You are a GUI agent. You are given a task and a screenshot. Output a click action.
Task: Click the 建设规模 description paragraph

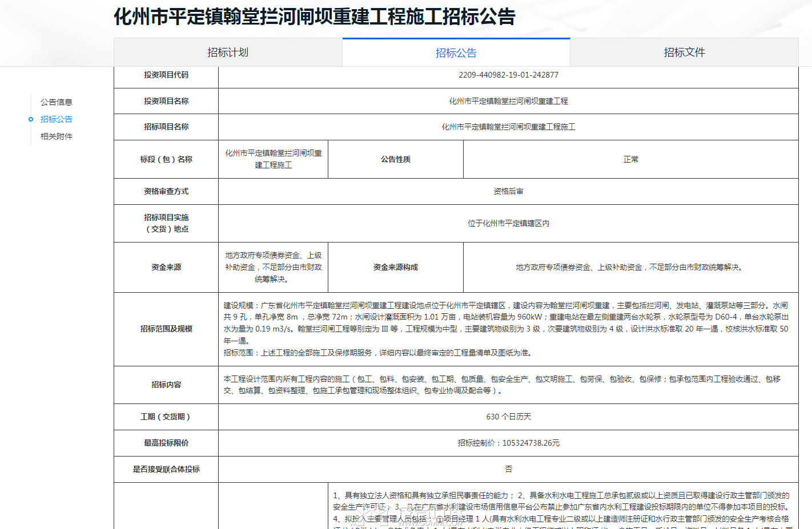tap(505, 323)
